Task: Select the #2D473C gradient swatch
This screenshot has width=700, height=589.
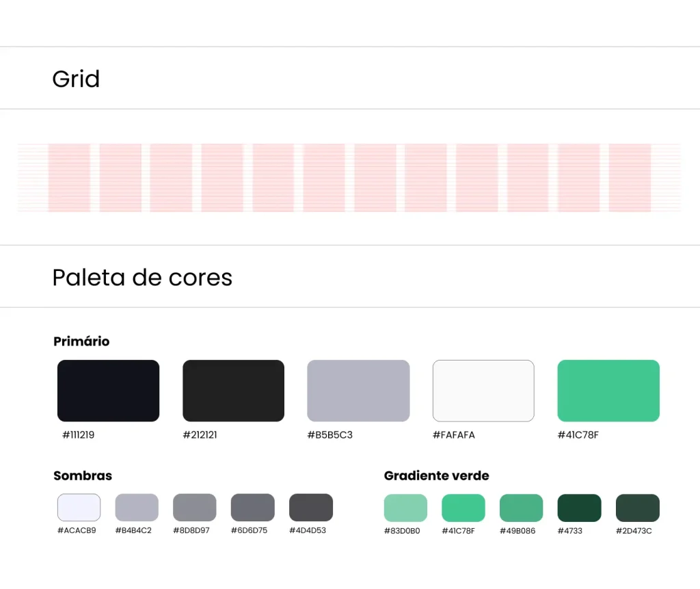Action: (x=638, y=508)
